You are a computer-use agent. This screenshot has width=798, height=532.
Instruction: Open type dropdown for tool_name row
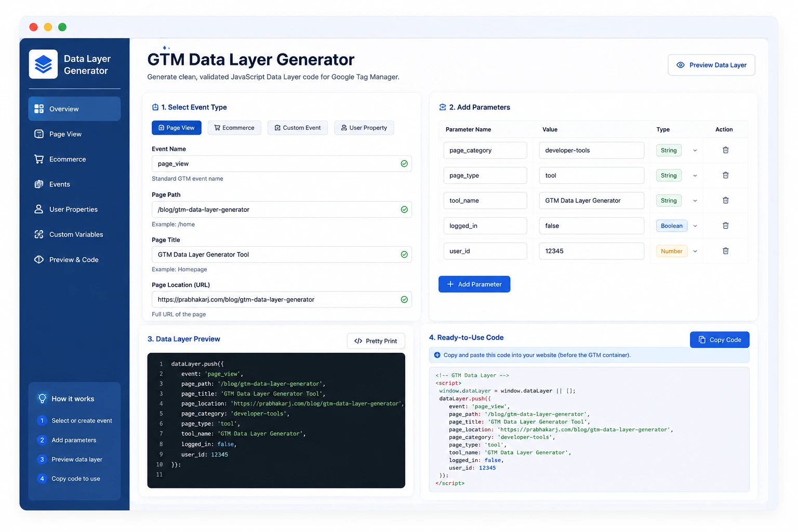[695, 201]
